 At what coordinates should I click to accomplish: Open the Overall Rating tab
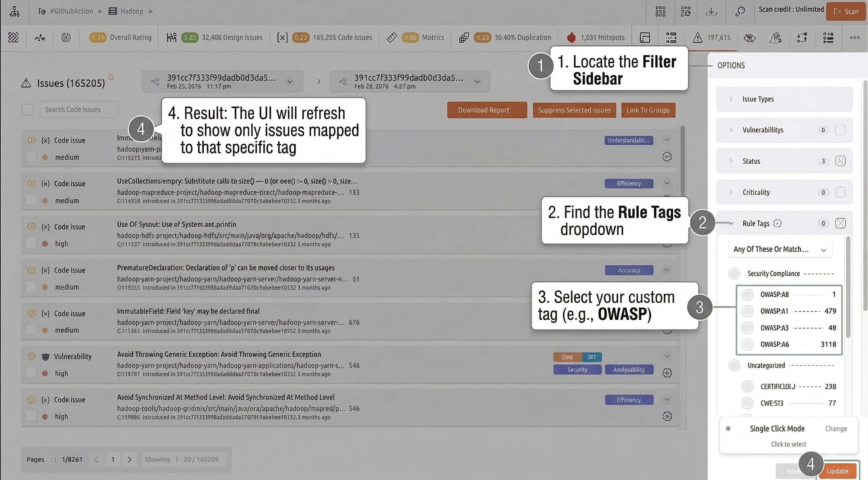pyautogui.click(x=130, y=37)
